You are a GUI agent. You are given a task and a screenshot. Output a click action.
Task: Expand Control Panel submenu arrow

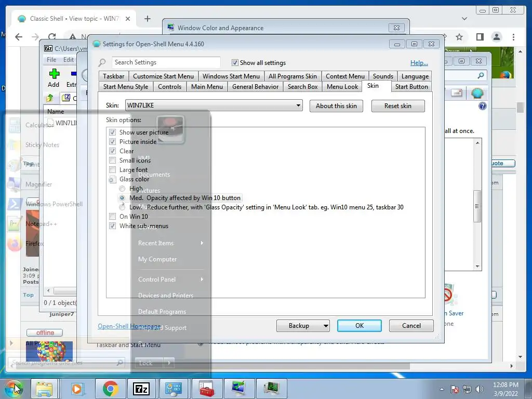click(x=202, y=279)
